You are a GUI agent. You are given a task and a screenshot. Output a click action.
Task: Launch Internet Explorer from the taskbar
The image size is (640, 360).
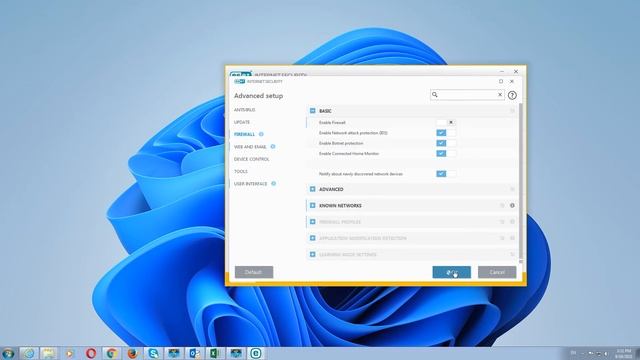tap(28, 353)
